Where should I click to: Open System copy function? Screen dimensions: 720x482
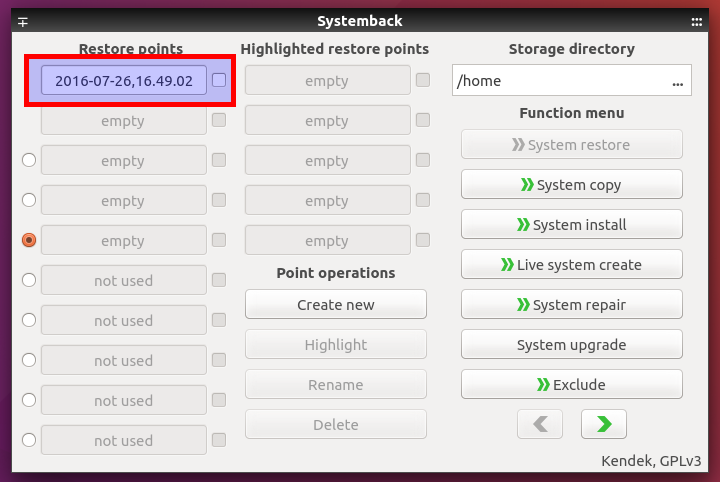[x=572, y=185]
